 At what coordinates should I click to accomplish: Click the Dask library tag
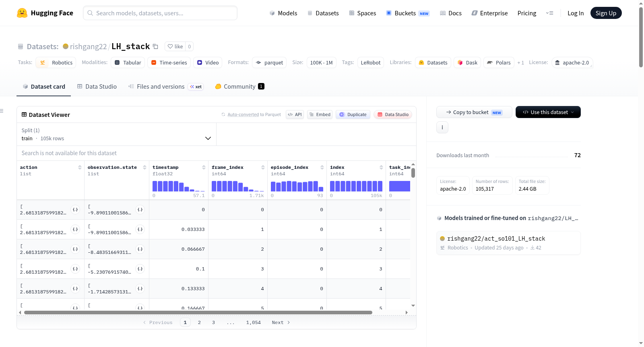tap(467, 62)
